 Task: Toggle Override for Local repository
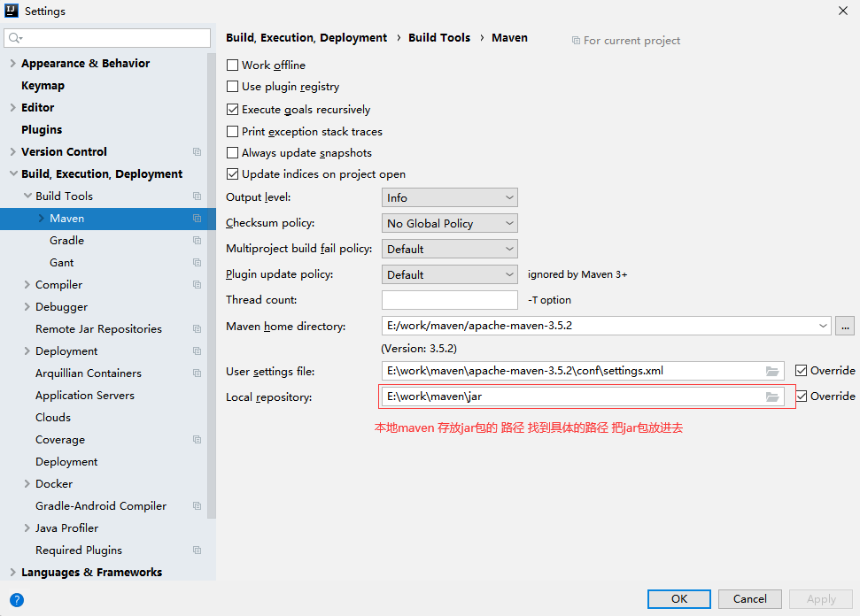[802, 397]
